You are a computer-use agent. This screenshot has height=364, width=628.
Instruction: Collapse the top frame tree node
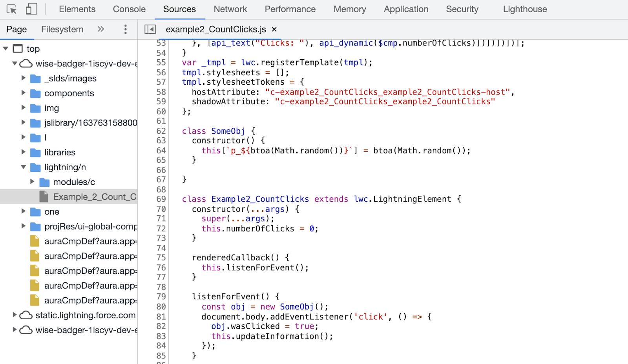(x=5, y=49)
